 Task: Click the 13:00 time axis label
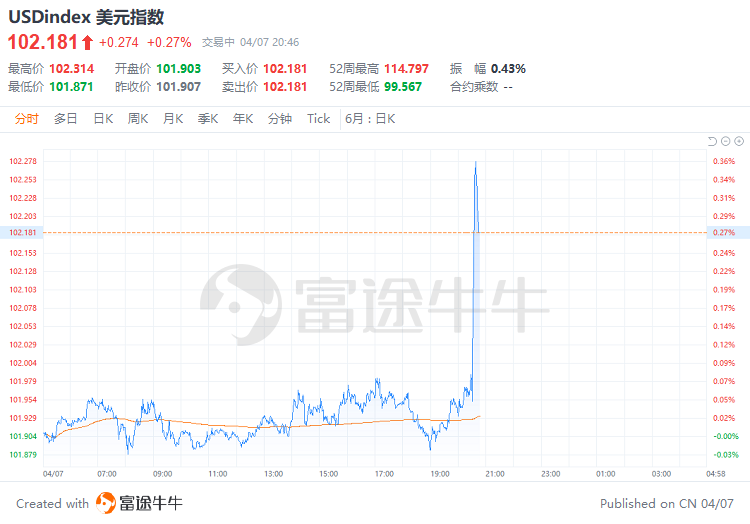tap(274, 474)
